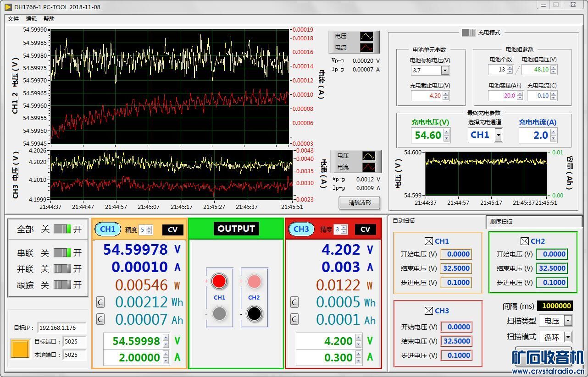This screenshot has height=377, width=588.
Task: Toggle CH2 checkbox in auto scan
Action: pyautogui.click(x=525, y=241)
